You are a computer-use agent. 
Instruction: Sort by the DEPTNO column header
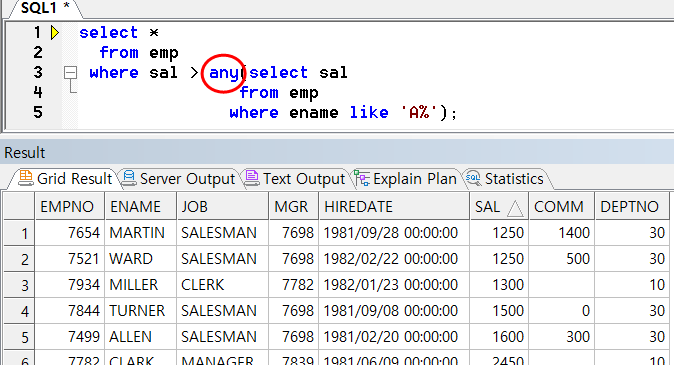[x=632, y=207]
